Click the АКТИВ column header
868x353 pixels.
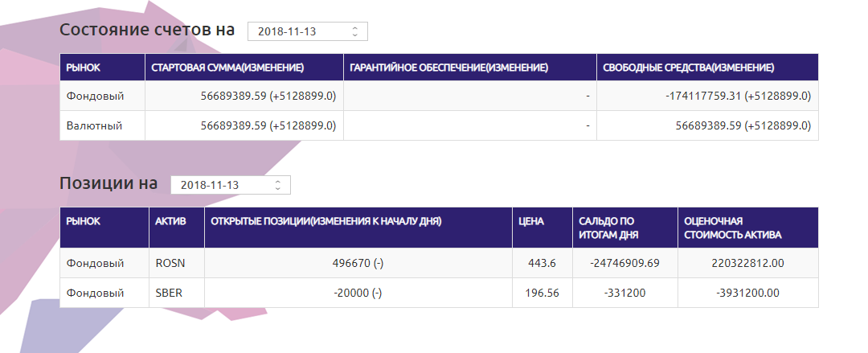pyautogui.click(x=170, y=221)
